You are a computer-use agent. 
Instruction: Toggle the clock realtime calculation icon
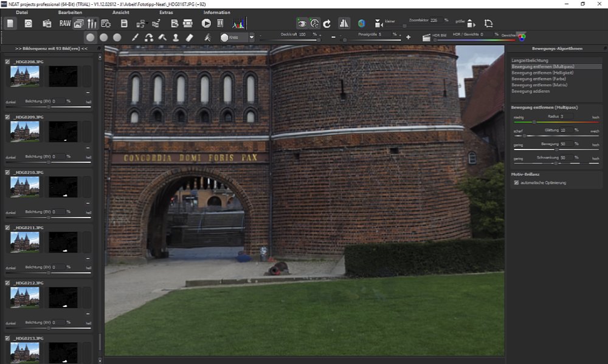[314, 24]
